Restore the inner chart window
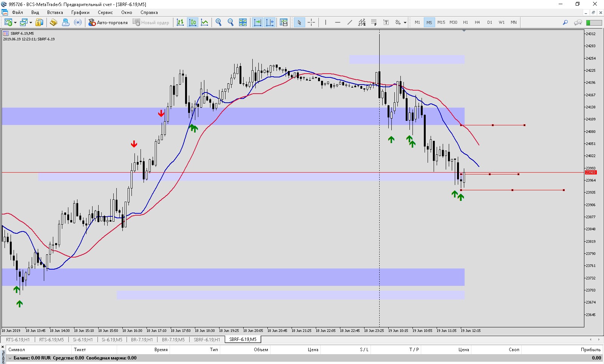604x364 pixels. [x=593, y=12]
